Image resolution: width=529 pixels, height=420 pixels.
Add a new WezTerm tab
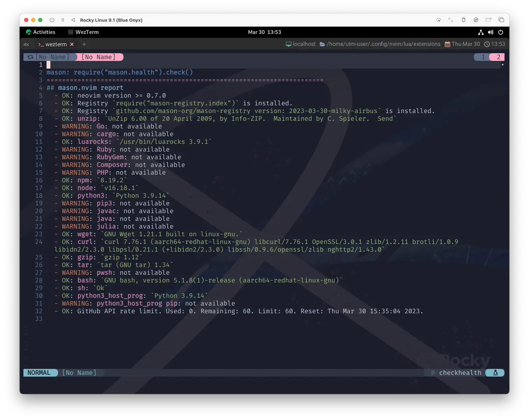click(84, 44)
